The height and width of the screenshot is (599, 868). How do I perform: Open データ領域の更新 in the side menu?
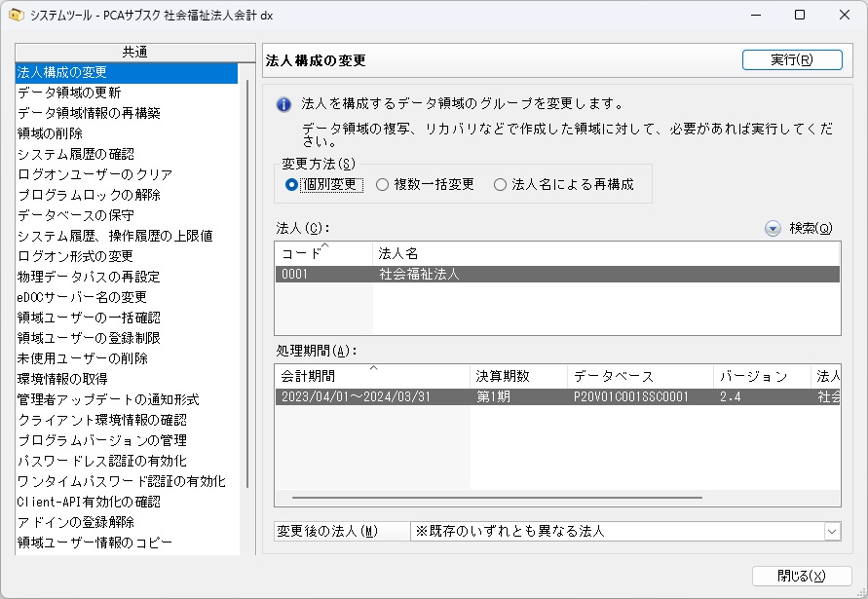pyautogui.click(x=69, y=93)
